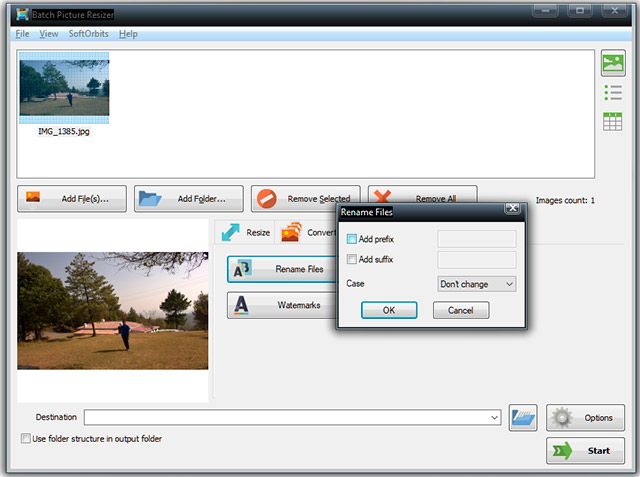Click the Rename Files button

pyautogui.click(x=281, y=270)
